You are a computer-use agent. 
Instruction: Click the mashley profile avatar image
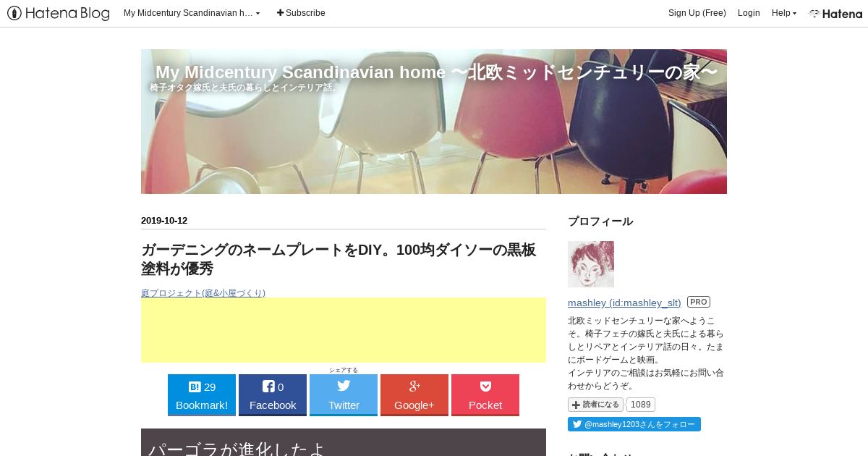[591, 264]
